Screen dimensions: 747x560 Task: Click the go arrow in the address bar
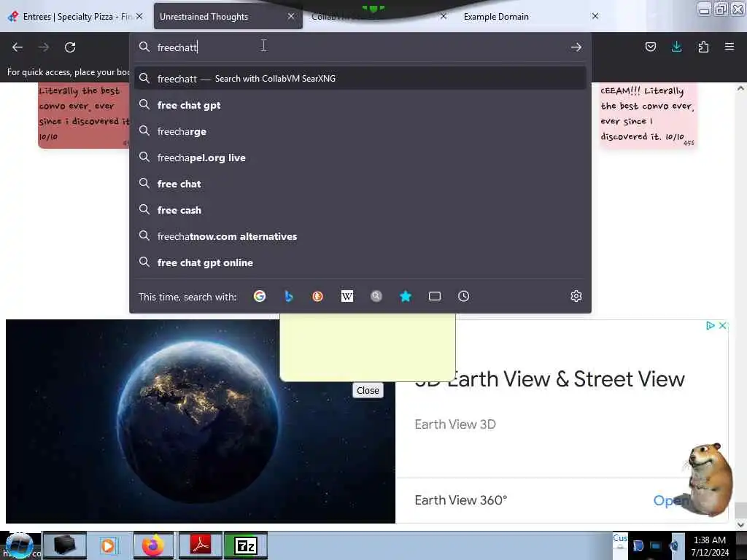[x=576, y=47]
